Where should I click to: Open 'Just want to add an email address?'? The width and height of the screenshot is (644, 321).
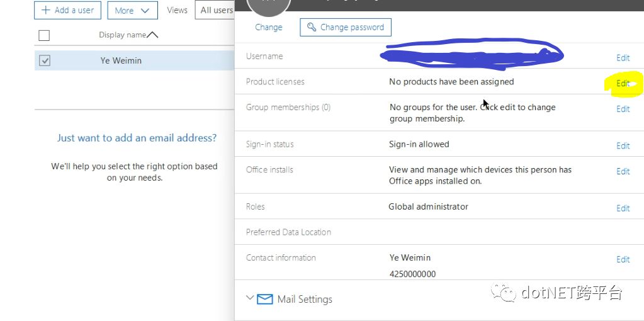[137, 138]
